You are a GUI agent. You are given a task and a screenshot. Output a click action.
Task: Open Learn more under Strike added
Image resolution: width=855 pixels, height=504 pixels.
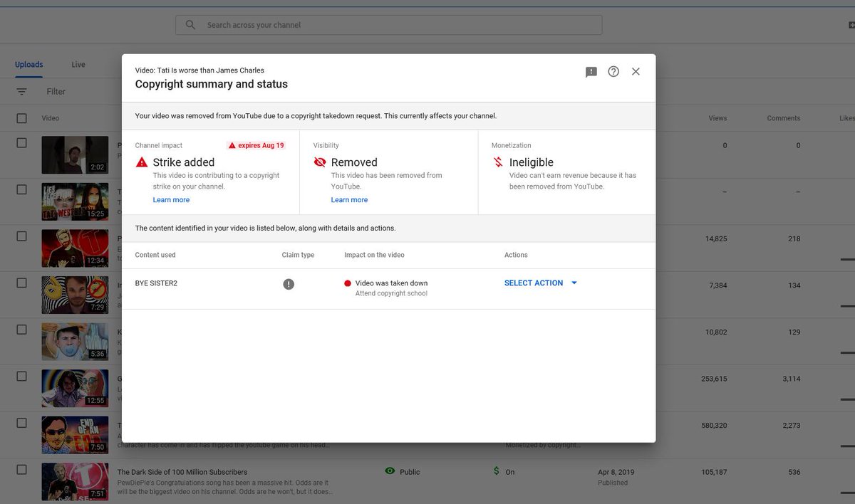171,200
